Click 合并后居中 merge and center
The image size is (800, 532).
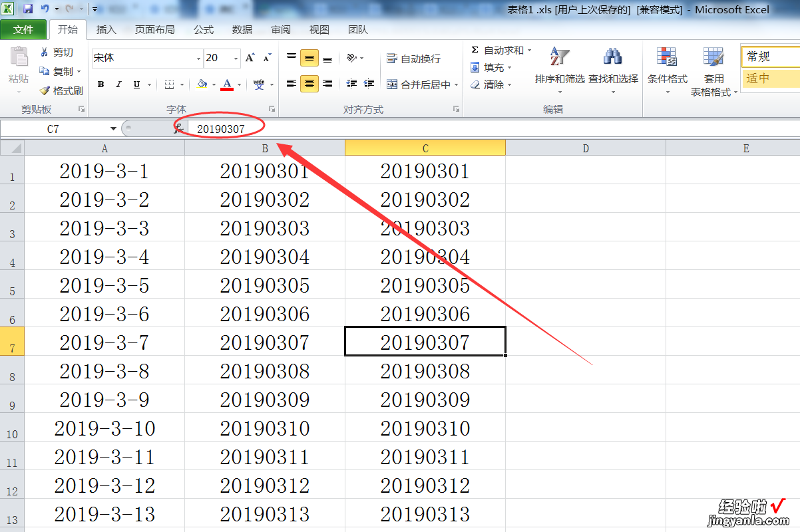tap(418, 84)
